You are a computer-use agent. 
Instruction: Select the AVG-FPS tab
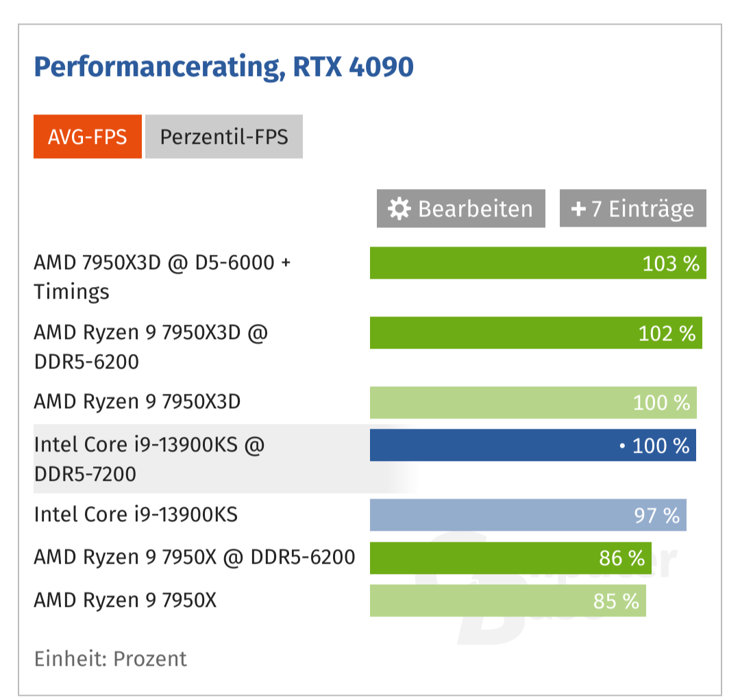pos(87,136)
